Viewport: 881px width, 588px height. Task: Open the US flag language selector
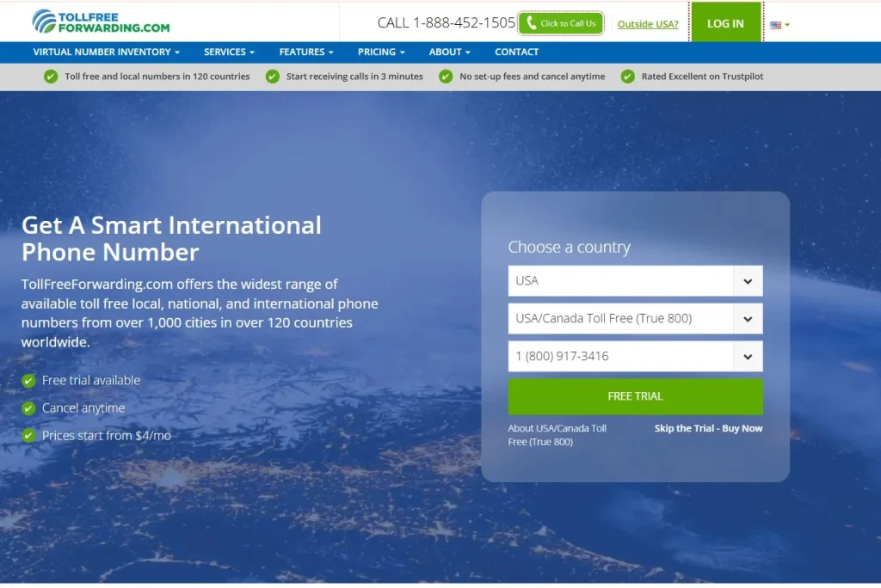[779, 25]
